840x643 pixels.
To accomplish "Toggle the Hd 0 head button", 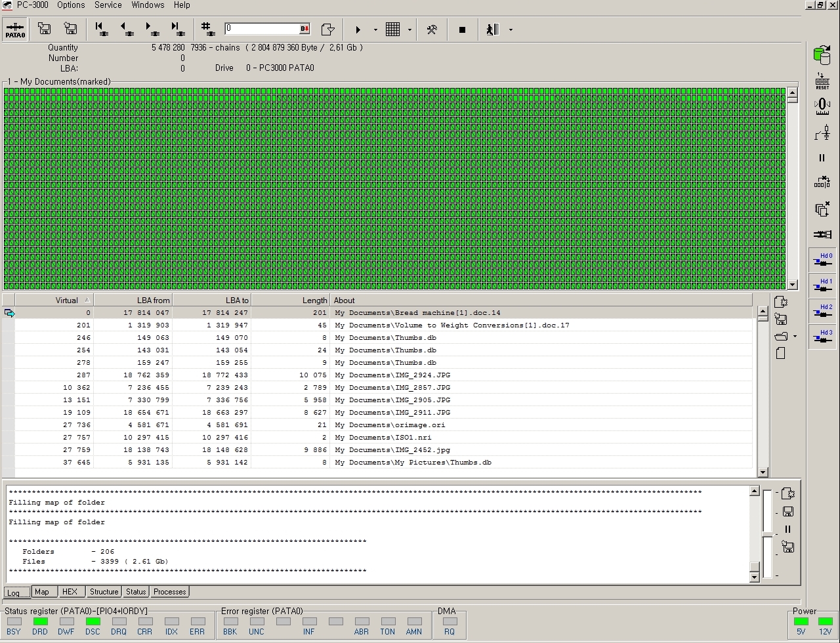I will click(x=822, y=259).
